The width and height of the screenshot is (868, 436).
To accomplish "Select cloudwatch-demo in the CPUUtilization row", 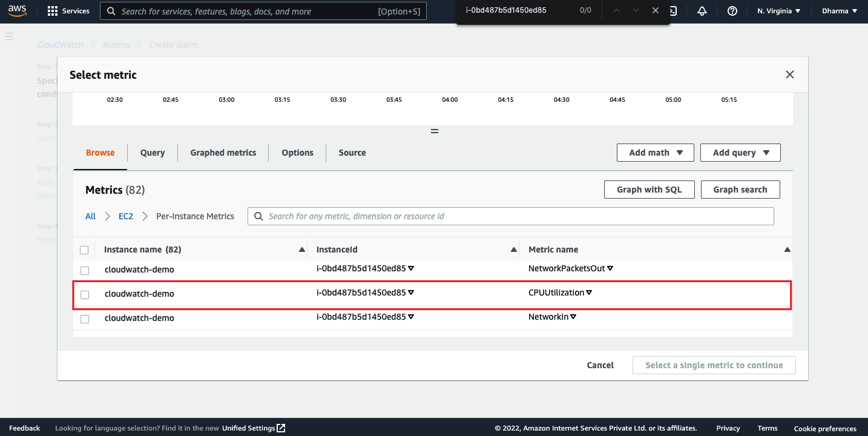I will 139,294.
